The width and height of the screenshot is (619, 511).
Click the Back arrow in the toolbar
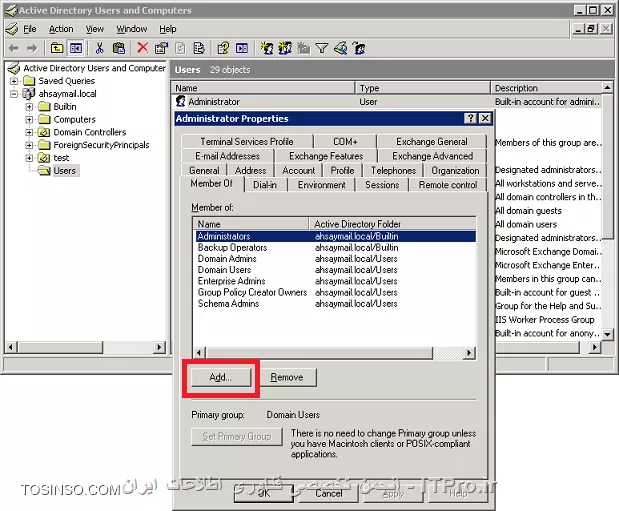(14, 49)
